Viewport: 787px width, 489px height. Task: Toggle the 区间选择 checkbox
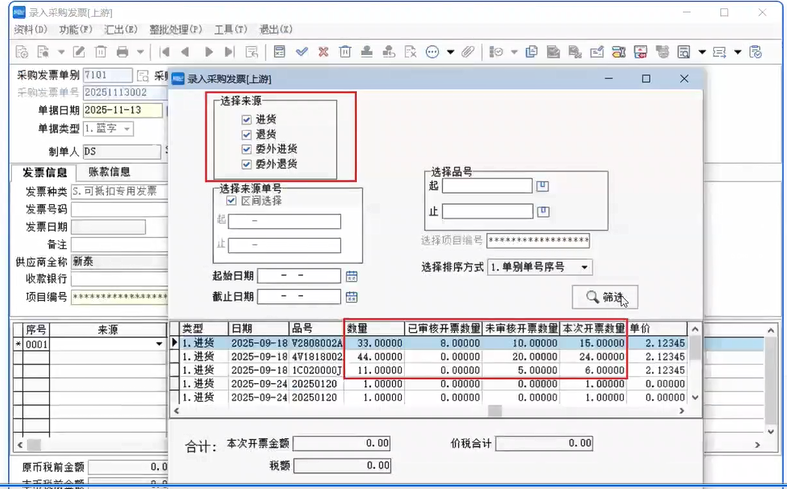coord(231,201)
